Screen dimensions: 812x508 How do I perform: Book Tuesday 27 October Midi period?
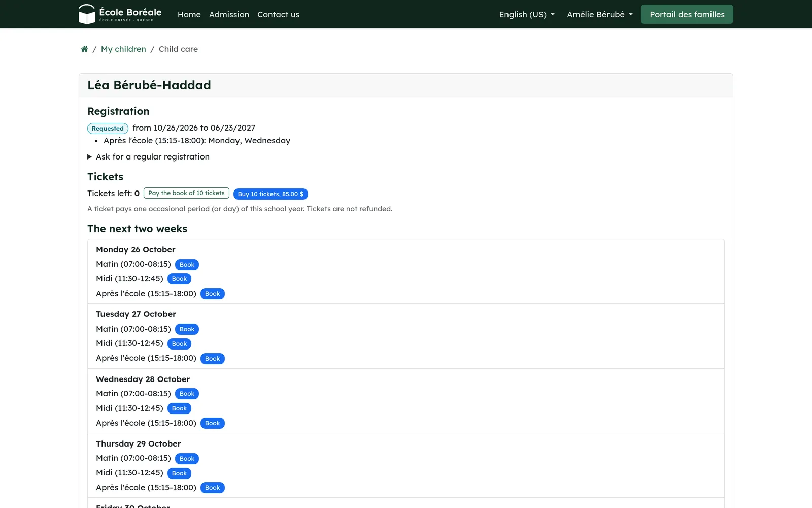tap(179, 344)
